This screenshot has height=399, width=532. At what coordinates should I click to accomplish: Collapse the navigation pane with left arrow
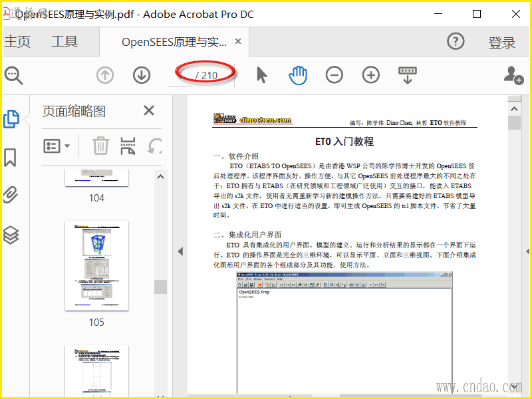pyautogui.click(x=180, y=251)
